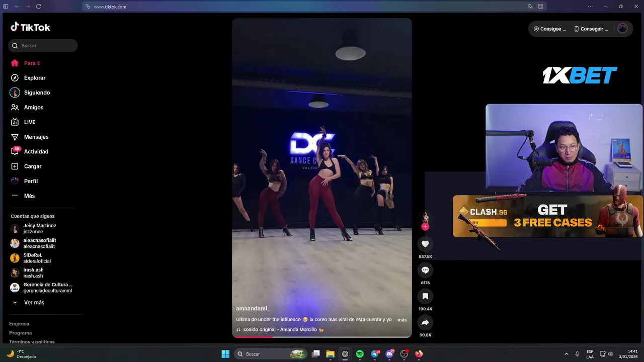Follow creator via red plus button
Screen dimensions: 644x362
(x=425, y=227)
